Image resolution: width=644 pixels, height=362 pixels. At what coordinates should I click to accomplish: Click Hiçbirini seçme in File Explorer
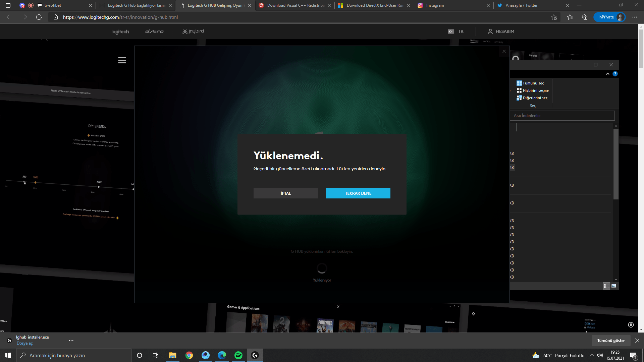[x=533, y=90]
